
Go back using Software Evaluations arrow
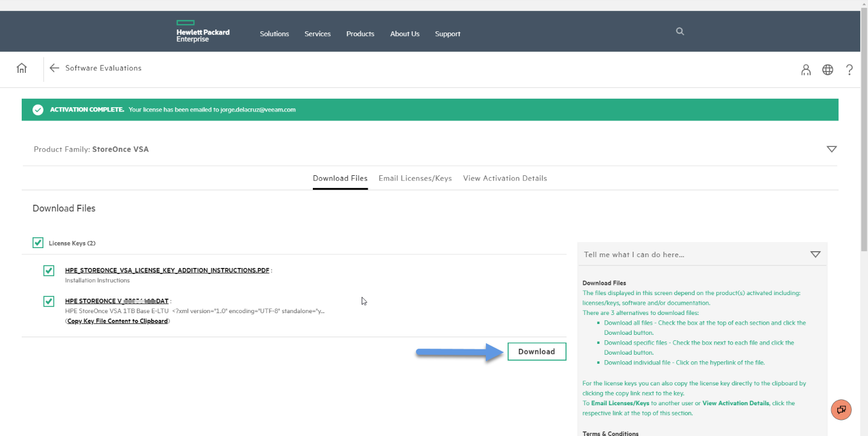(54, 68)
